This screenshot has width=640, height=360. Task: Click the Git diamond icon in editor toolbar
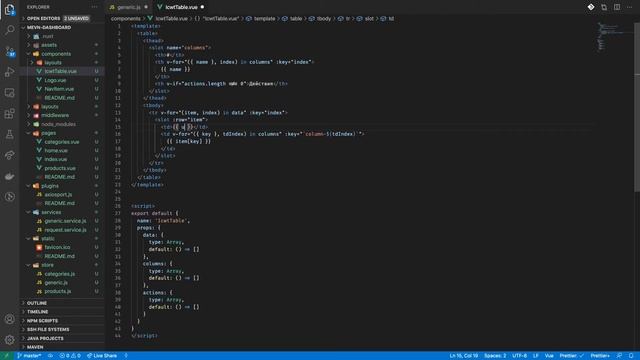pyautogui.click(x=591, y=7)
